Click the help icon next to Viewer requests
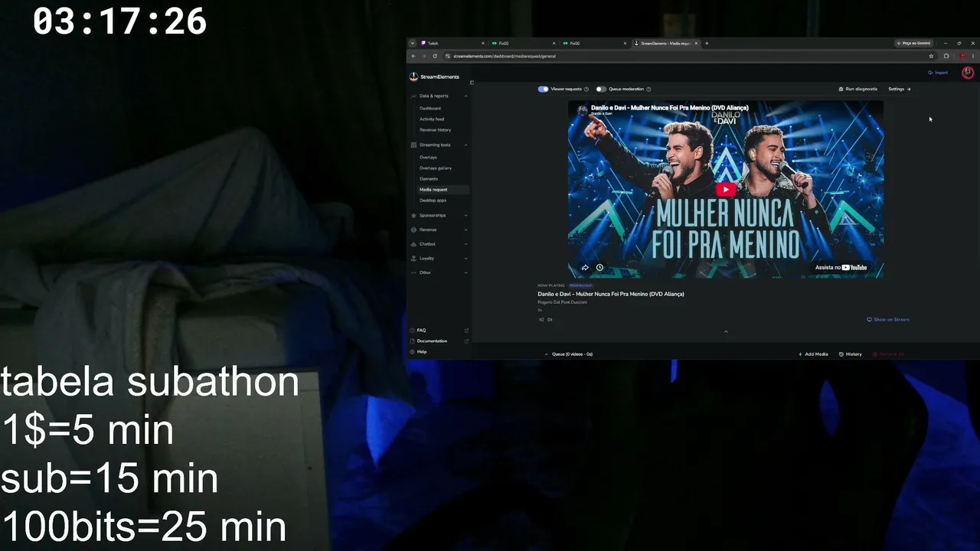980x551 pixels. pos(586,89)
